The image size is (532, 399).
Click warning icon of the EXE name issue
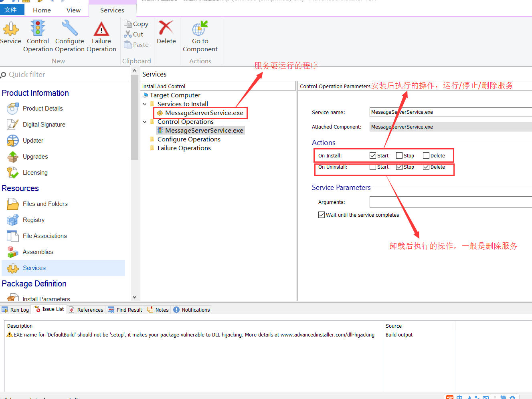(10, 335)
